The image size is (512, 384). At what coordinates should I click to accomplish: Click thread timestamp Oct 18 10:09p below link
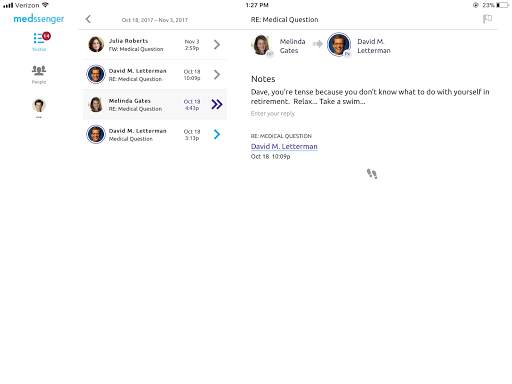pos(270,156)
